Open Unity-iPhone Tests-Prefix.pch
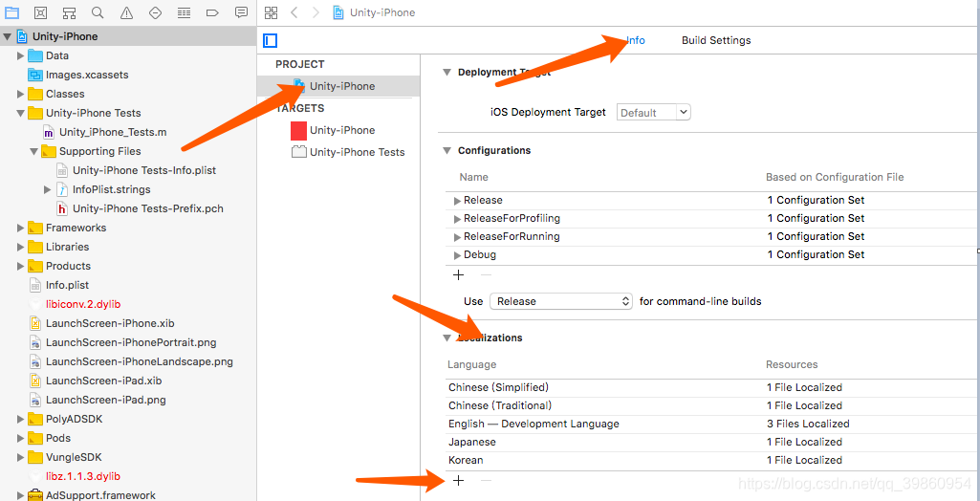Image resolution: width=980 pixels, height=501 pixels. point(147,208)
